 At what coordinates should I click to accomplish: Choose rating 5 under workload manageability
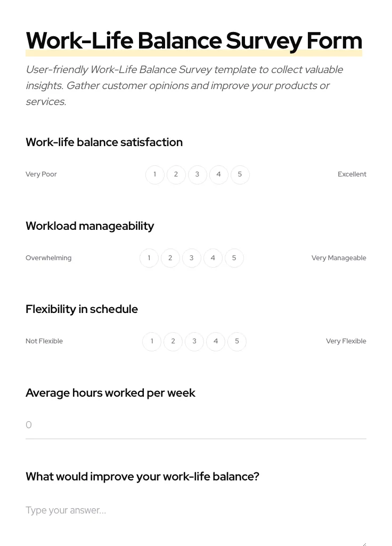click(x=234, y=258)
